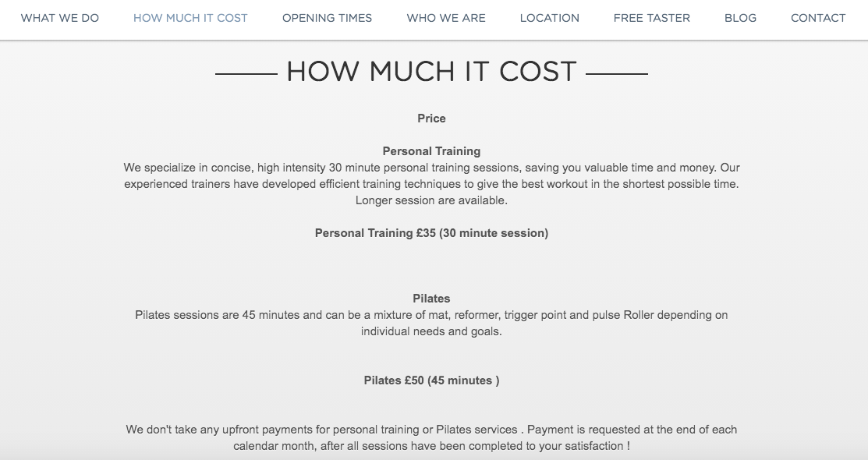Select the HOW MUCH IT COST menu item
The width and height of the screenshot is (868, 460).
190,18
